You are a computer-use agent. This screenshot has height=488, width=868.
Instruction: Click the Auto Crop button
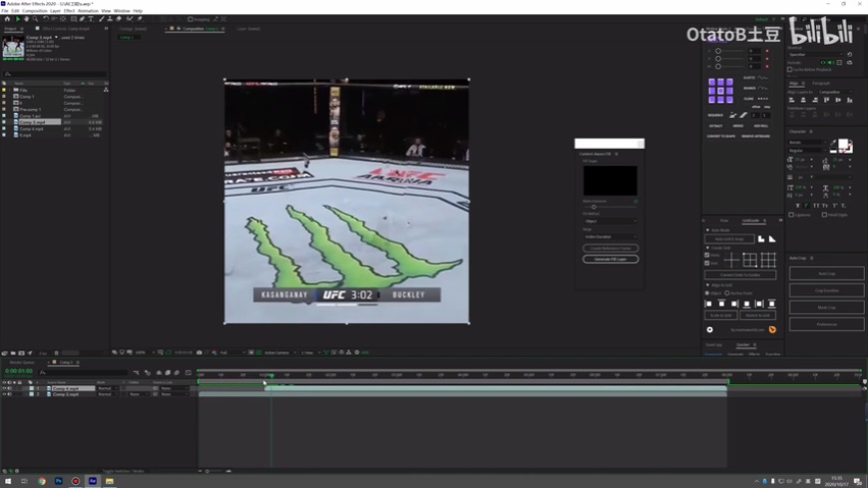(x=827, y=273)
